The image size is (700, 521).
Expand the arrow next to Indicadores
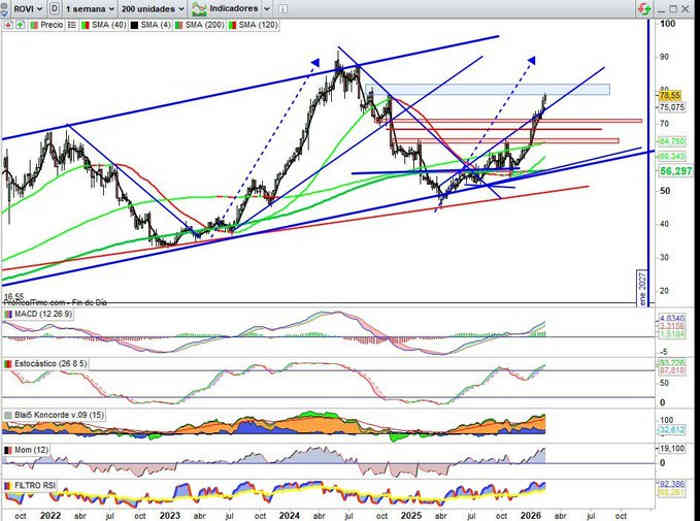[264, 8]
